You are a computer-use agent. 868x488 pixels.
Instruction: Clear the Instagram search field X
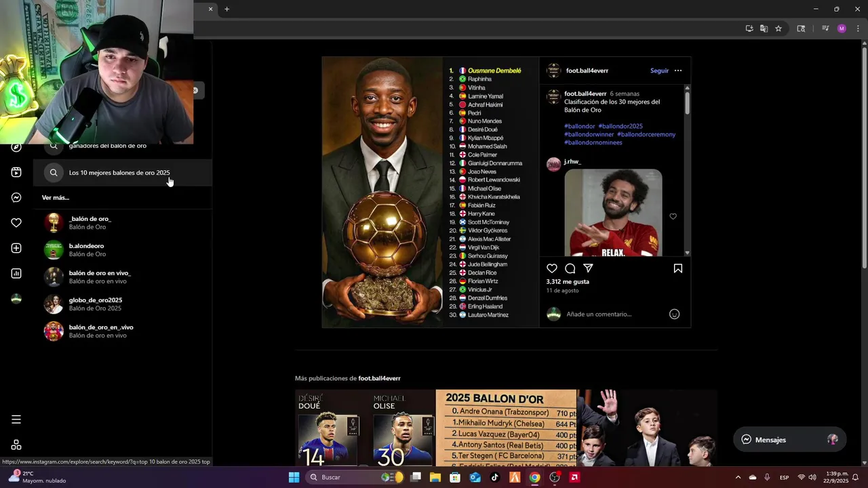[195, 90]
